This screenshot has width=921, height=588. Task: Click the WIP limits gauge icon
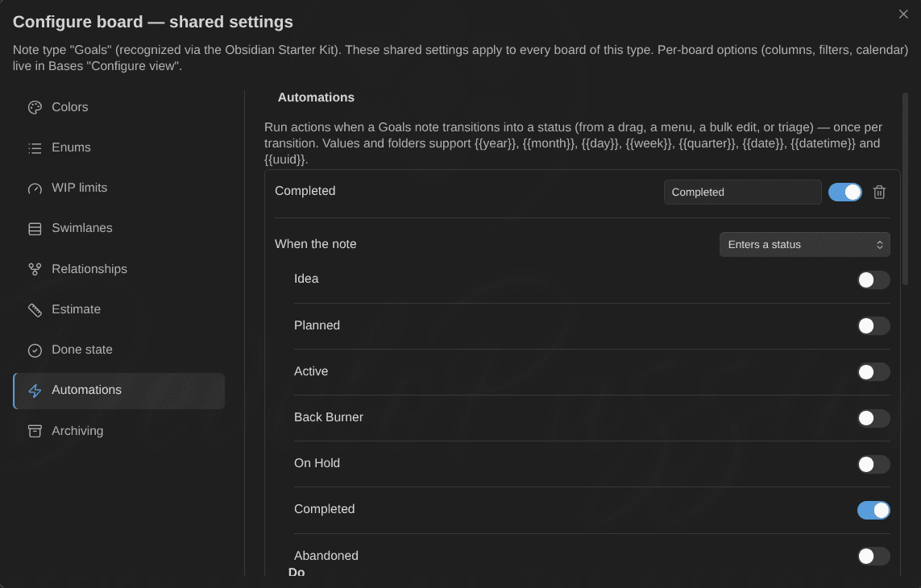click(35, 188)
